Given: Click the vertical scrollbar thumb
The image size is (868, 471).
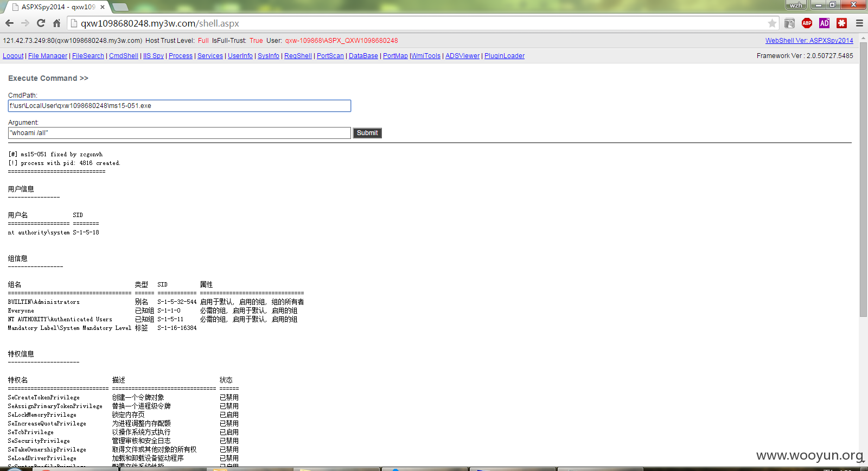Looking at the screenshot, I should tap(863, 179).
